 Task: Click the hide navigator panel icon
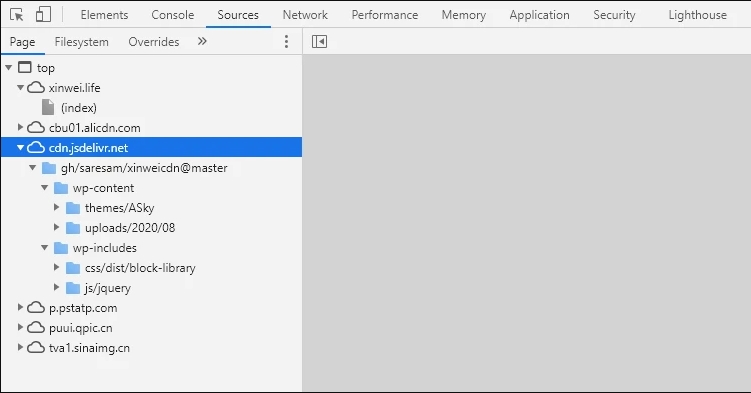[x=319, y=42]
